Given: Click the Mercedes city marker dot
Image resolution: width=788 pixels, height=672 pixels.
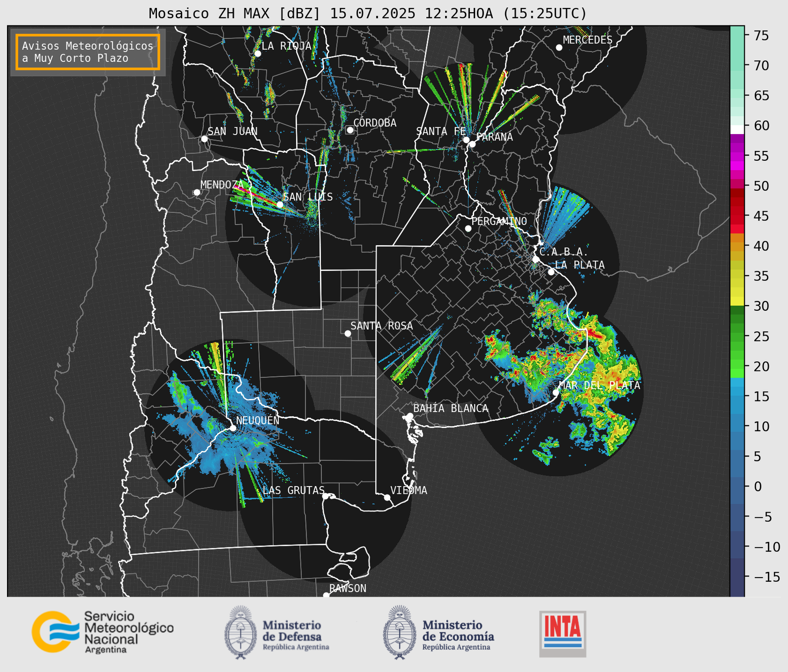Looking at the screenshot, I should coord(559,48).
